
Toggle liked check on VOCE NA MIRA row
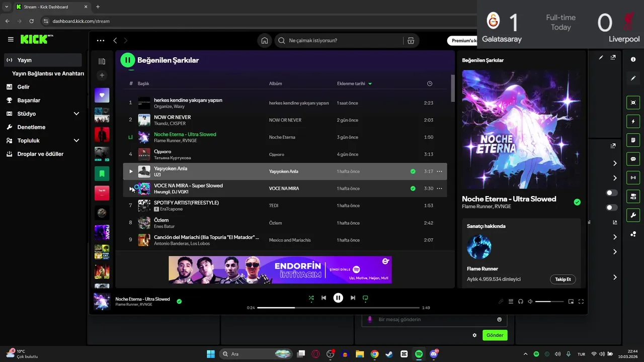click(x=413, y=189)
